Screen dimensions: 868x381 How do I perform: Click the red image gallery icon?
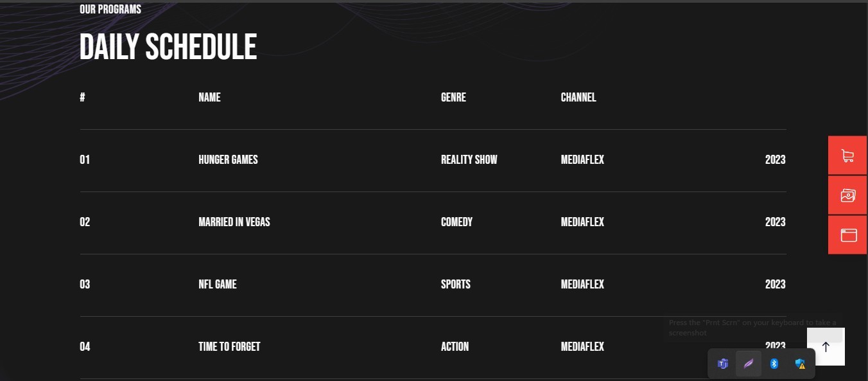847,195
